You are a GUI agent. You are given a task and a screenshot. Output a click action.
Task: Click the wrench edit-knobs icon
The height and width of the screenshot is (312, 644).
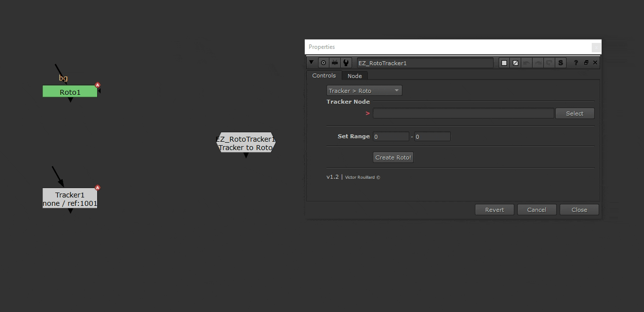point(346,63)
